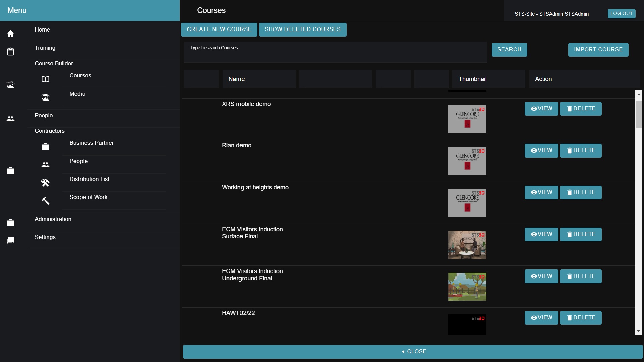Click the CREATE NEW COURSE button
The width and height of the screenshot is (644, 362).
coord(219,29)
